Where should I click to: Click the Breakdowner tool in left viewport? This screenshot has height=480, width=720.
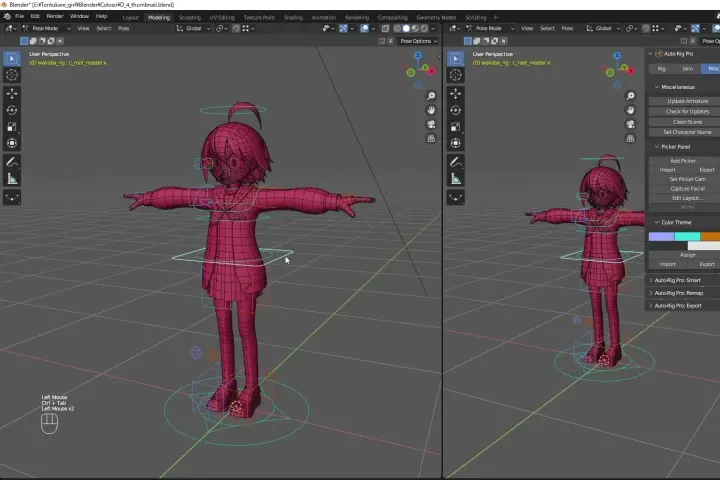coord(12,198)
